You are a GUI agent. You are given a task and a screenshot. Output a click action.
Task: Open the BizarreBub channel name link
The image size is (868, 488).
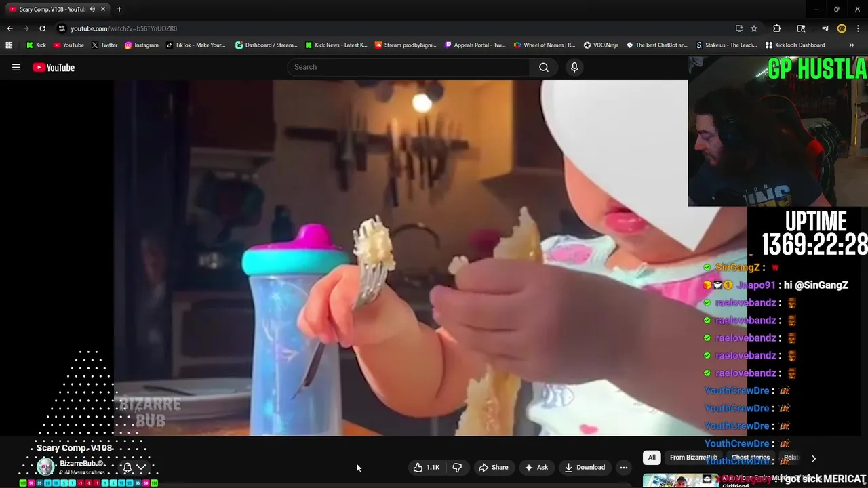(79, 464)
